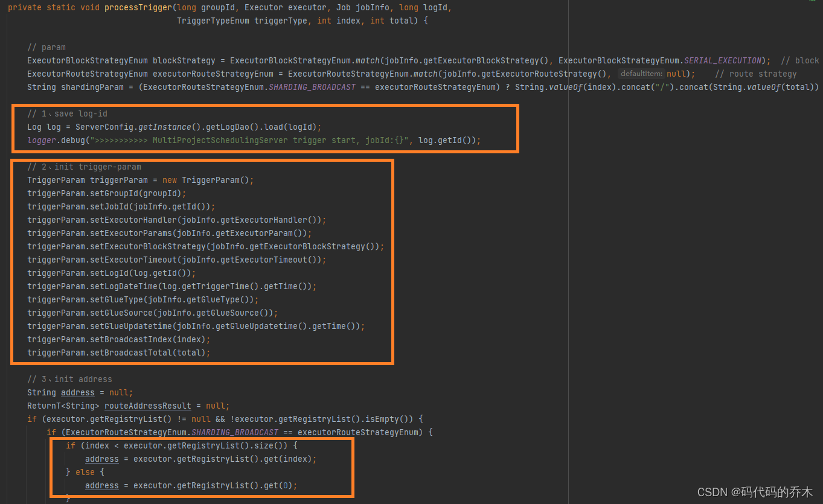Click the setGroupId(groupId) line
Image resolution: width=823 pixels, height=504 pixels.
point(107,193)
